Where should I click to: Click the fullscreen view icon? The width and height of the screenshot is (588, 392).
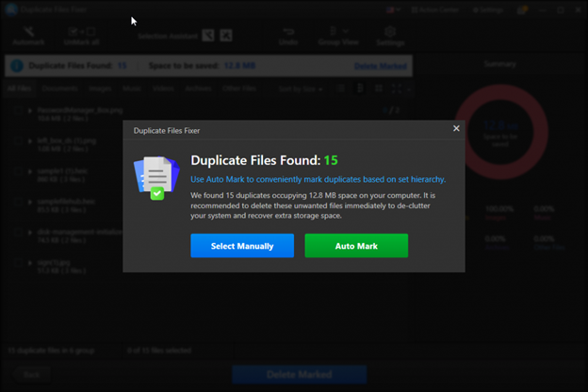tap(397, 89)
